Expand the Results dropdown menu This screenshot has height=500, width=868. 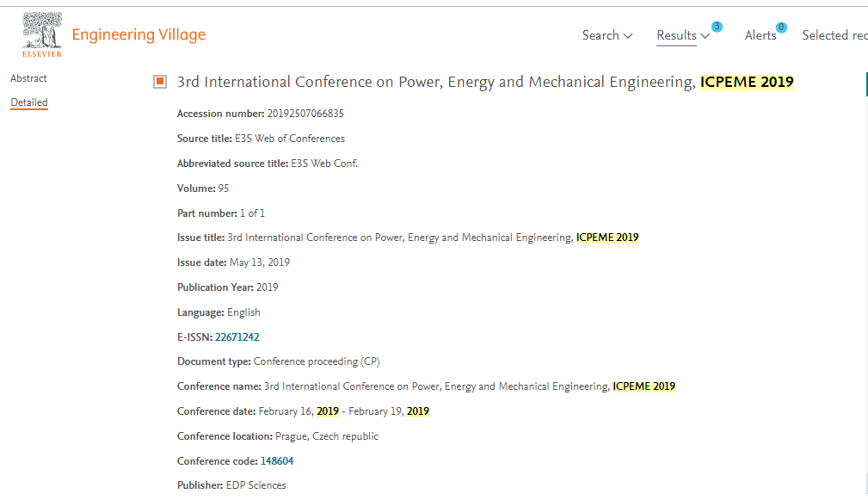tap(682, 35)
